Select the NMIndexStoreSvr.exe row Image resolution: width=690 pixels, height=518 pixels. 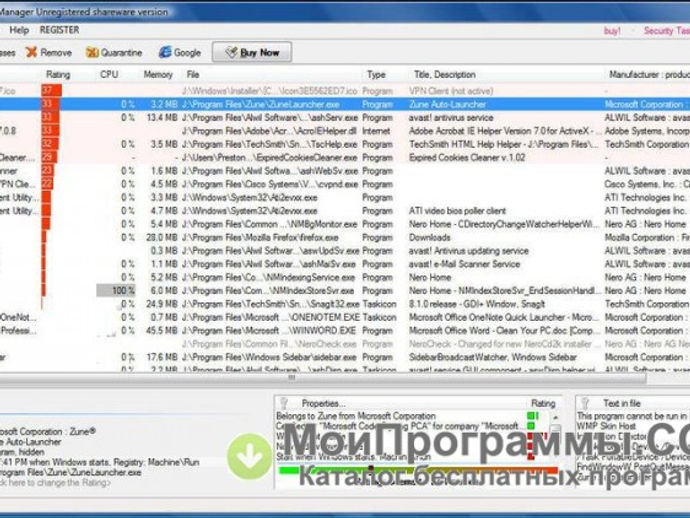[x=345, y=290]
